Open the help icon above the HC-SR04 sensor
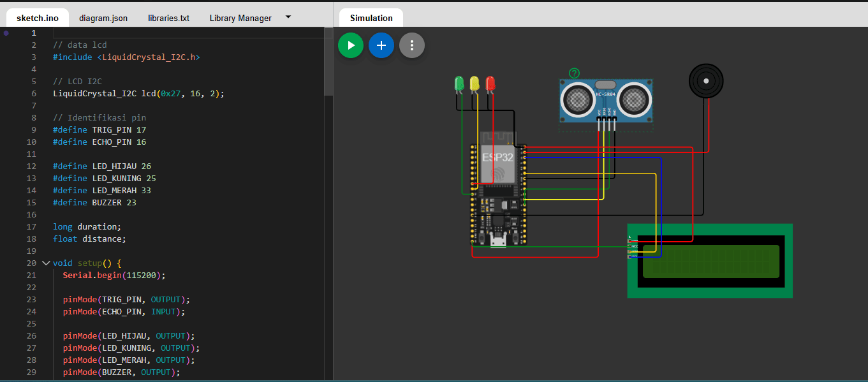Screen dimensions: 868x382 [575, 73]
